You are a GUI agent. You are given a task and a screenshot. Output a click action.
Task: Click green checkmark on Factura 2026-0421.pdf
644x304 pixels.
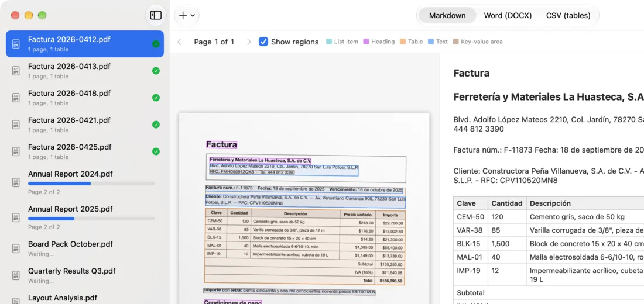(156, 125)
